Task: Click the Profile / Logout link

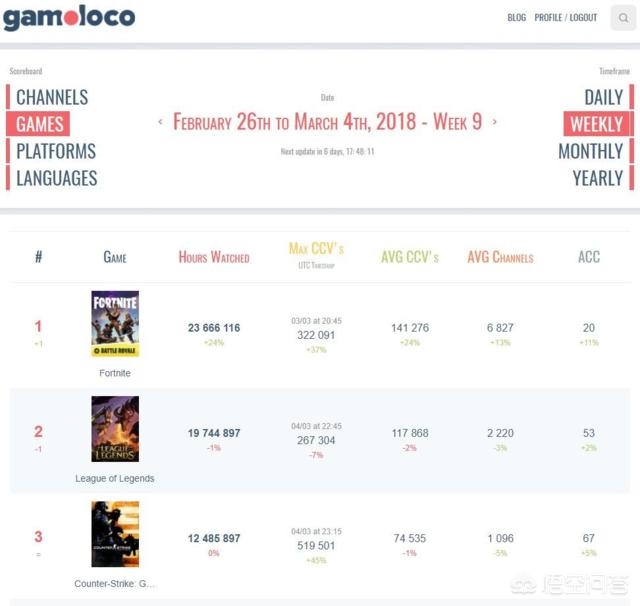Action: pyautogui.click(x=566, y=18)
